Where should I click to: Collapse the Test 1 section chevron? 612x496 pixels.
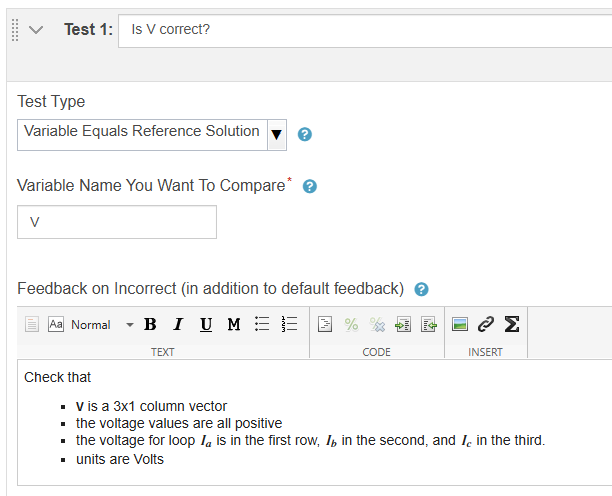tap(37, 30)
